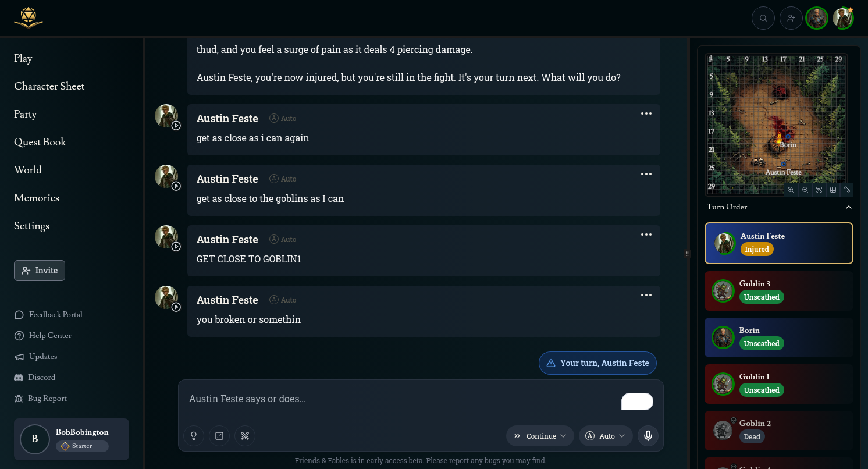Activate the microphone voice input
The height and width of the screenshot is (469, 868).
(648, 436)
